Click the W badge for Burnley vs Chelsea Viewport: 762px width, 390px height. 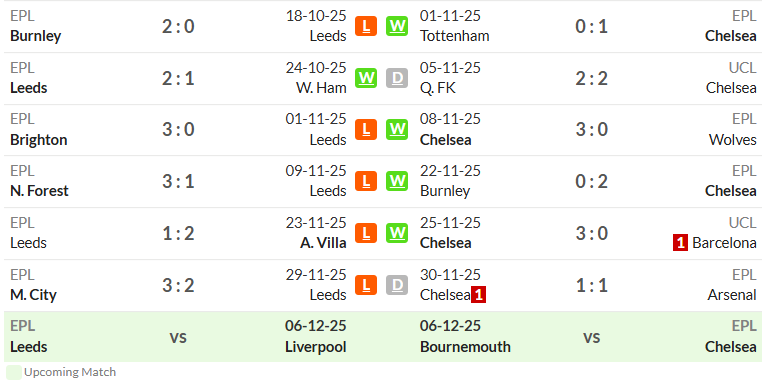tap(397, 182)
